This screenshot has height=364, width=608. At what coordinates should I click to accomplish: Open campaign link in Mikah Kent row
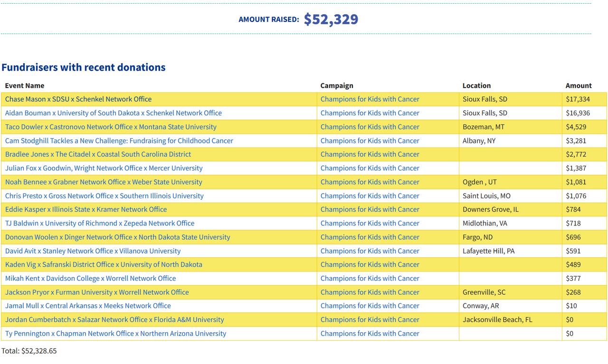370,278
